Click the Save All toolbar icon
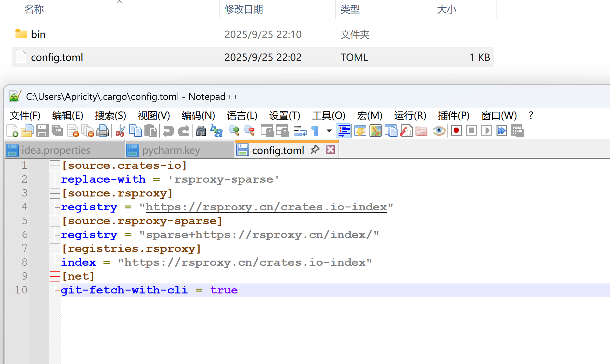The height and width of the screenshot is (364, 610). coord(58,131)
